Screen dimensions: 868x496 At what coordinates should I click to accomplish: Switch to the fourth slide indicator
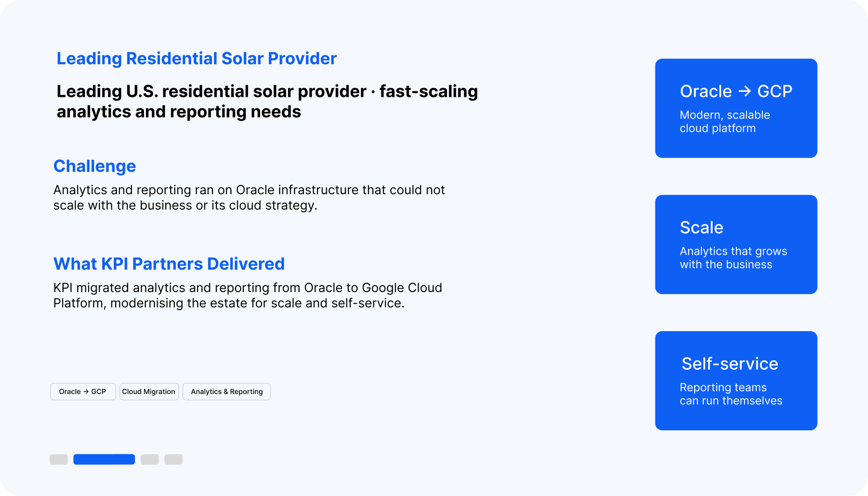click(173, 459)
